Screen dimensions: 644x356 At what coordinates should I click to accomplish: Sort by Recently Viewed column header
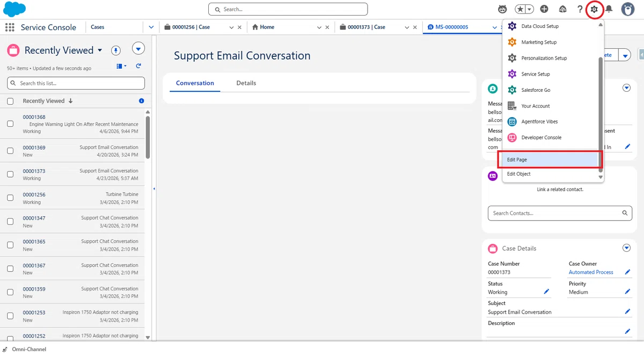[x=48, y=101]
